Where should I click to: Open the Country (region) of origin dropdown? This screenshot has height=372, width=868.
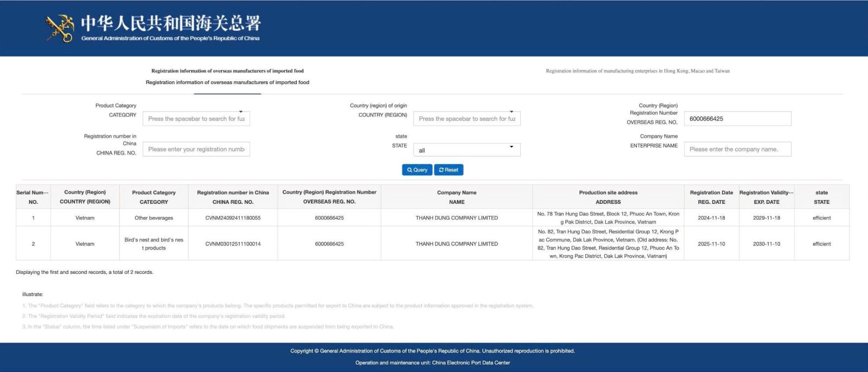pyautogui.click(x=467, y=119)
